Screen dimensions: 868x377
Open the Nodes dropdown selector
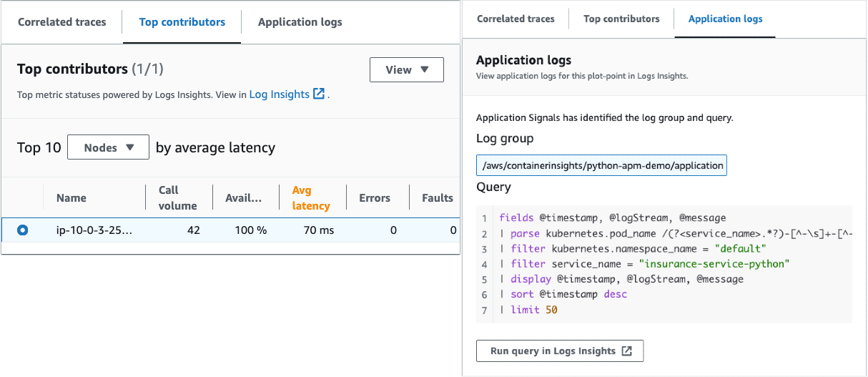[108, 147]
